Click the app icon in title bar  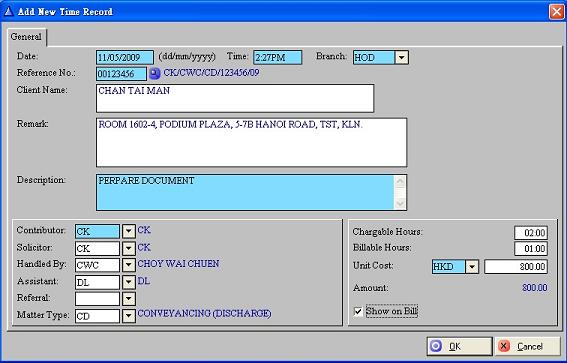click(x=8, y=12)
